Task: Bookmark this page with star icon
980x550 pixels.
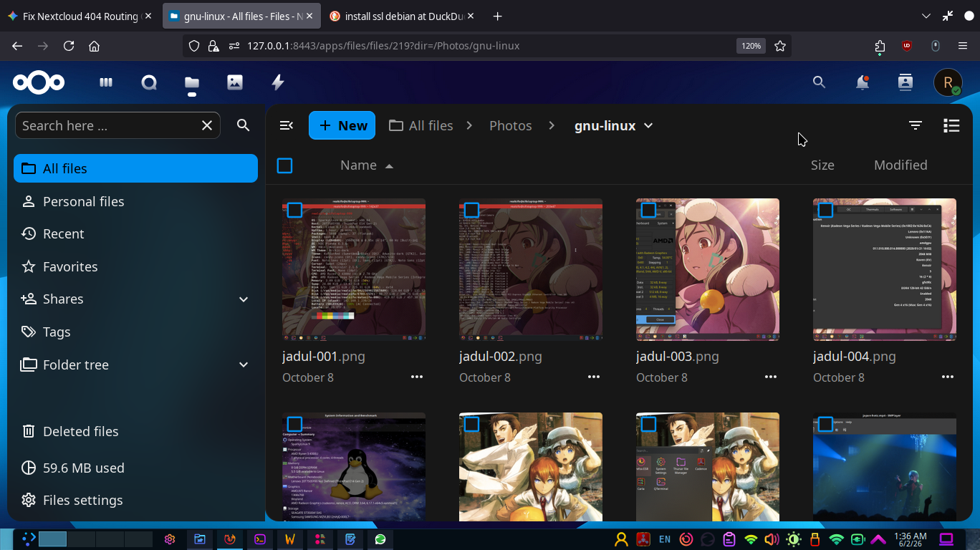Action: click(780, 46)
